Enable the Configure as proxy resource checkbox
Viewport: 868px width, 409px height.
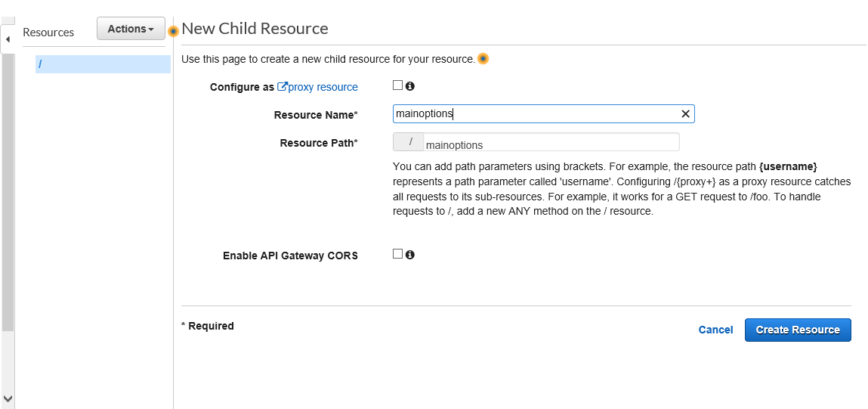[x=398, y=85]
